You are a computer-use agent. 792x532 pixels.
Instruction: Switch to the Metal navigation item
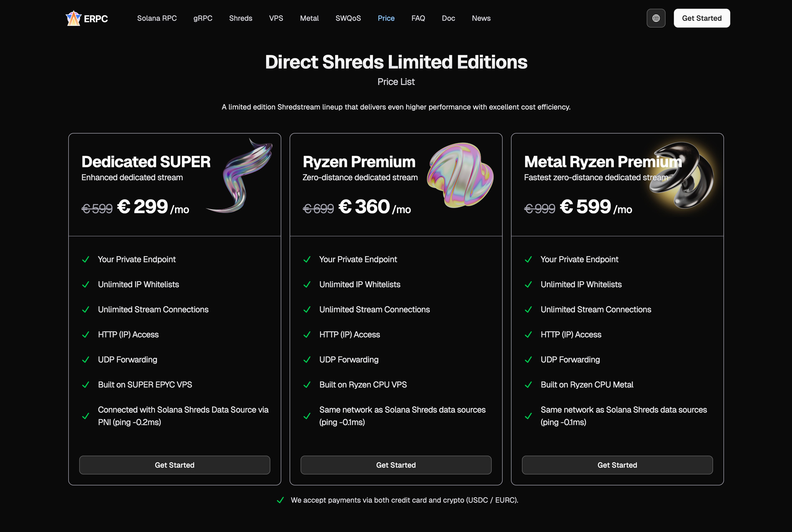pyautogui.click(x=309, y=18)
